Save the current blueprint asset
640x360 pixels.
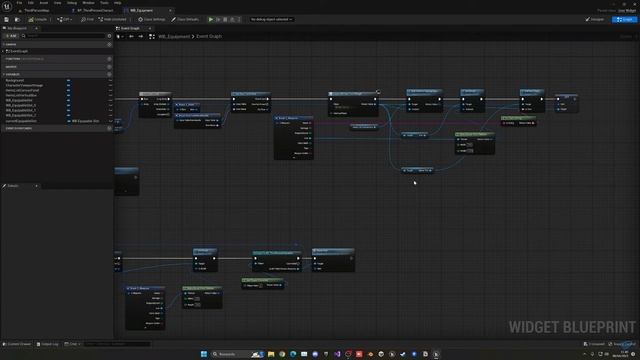[7, 19]
